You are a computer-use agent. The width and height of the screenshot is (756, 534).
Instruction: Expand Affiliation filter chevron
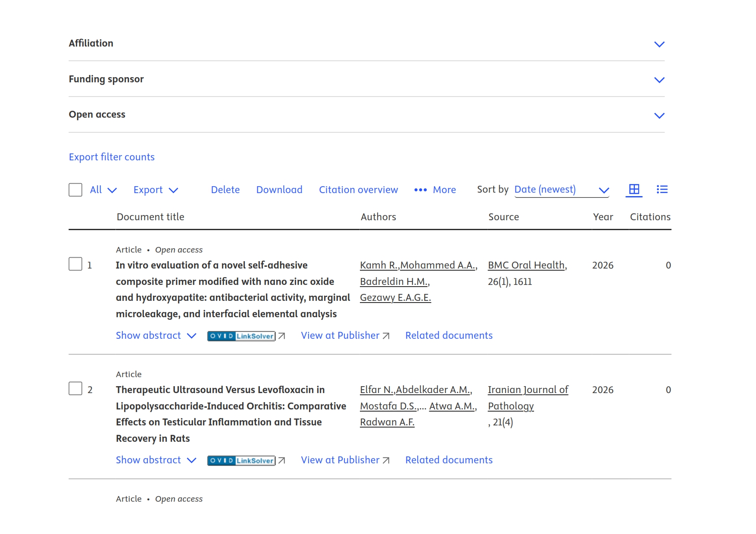click(x=659, y=44)
